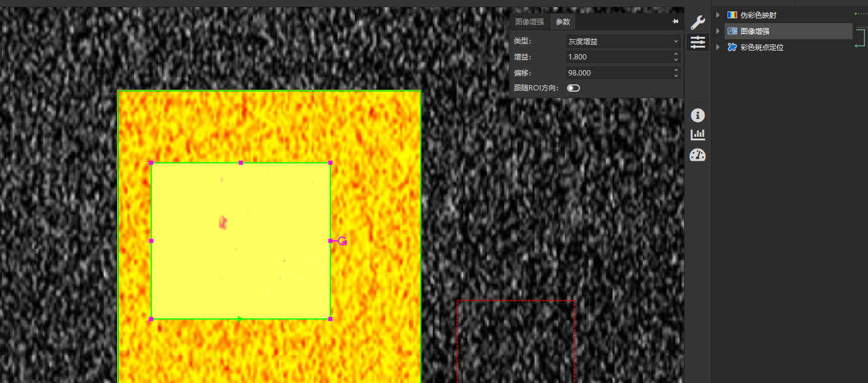
Task: Select the 参数 tab
Action: (562, 21)
